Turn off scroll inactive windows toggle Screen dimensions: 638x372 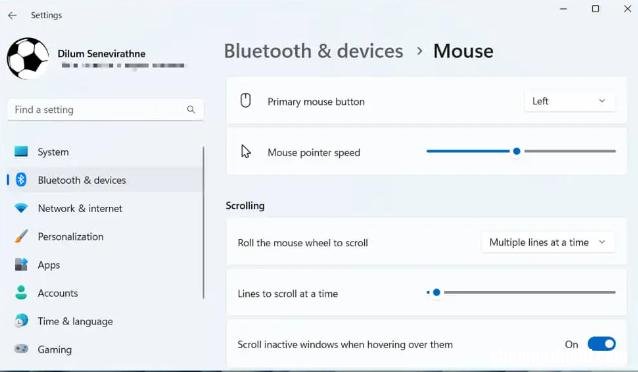[601, 344]
